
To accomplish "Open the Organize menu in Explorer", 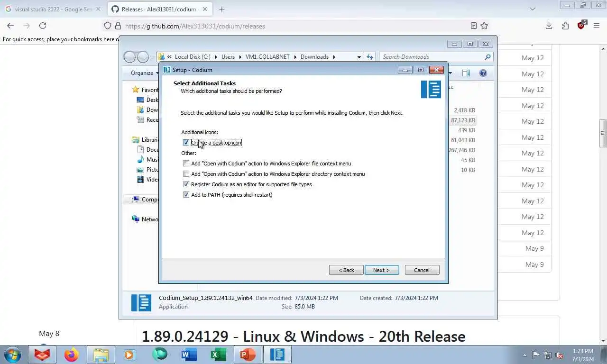I will tap(145, 73).
